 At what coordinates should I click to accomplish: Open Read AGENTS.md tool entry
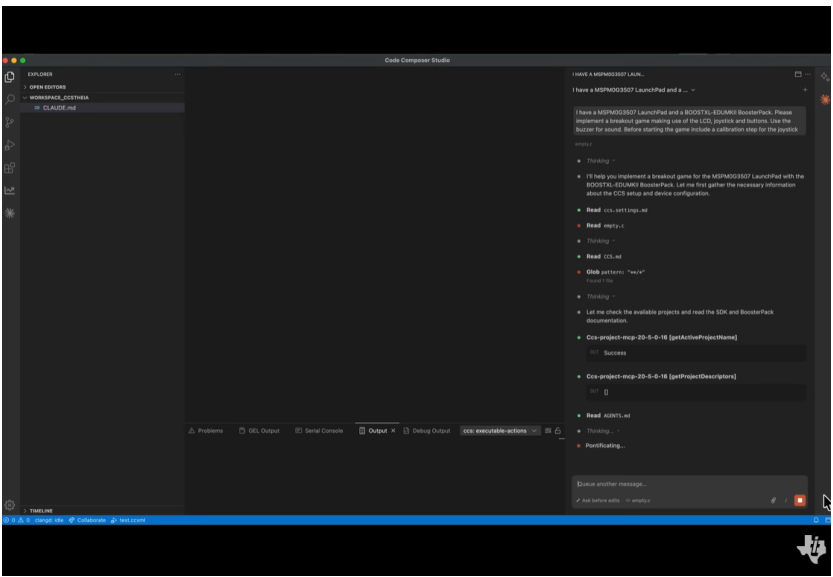point(608,416)
